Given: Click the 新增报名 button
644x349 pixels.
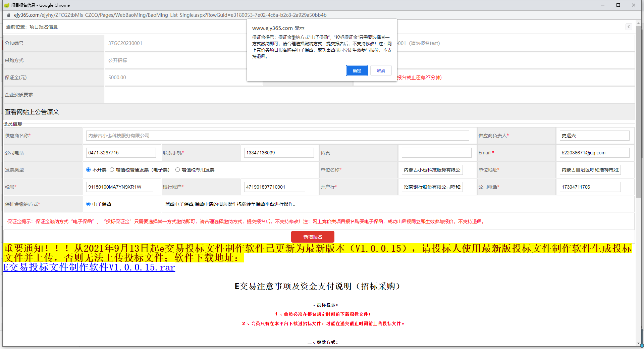Looking at the screenshot, I should (x=313, y=237).
